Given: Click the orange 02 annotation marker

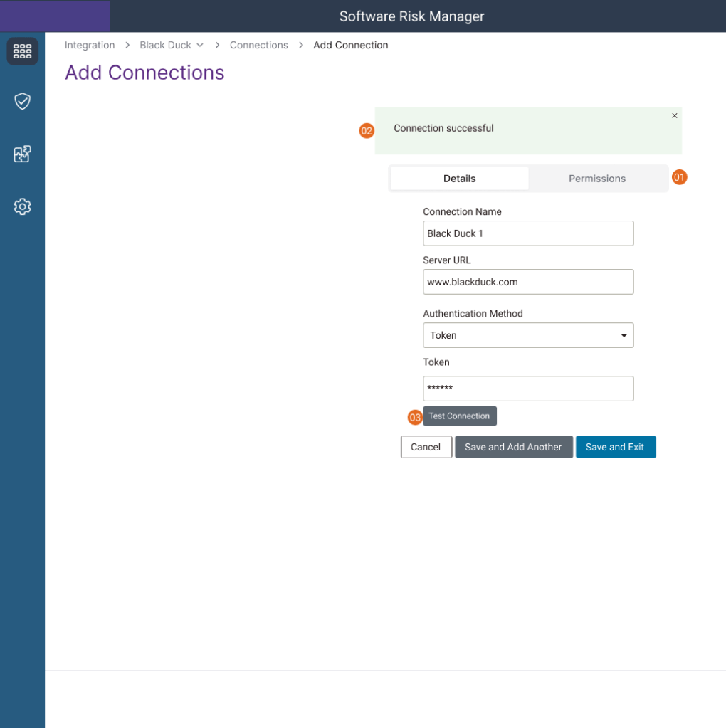Looking at the screenshot, I should tap(367, 131).
